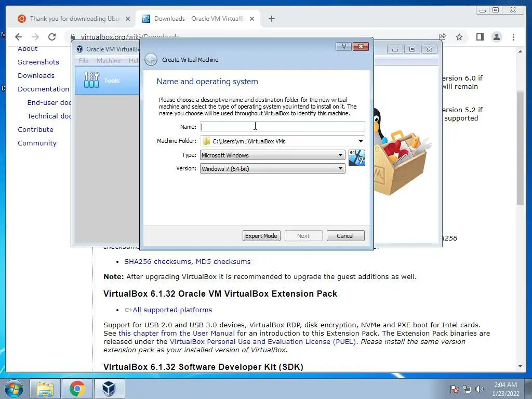Open the SHA256 checksums link
This screenshot has width=532, height=399.
[158, 262]
